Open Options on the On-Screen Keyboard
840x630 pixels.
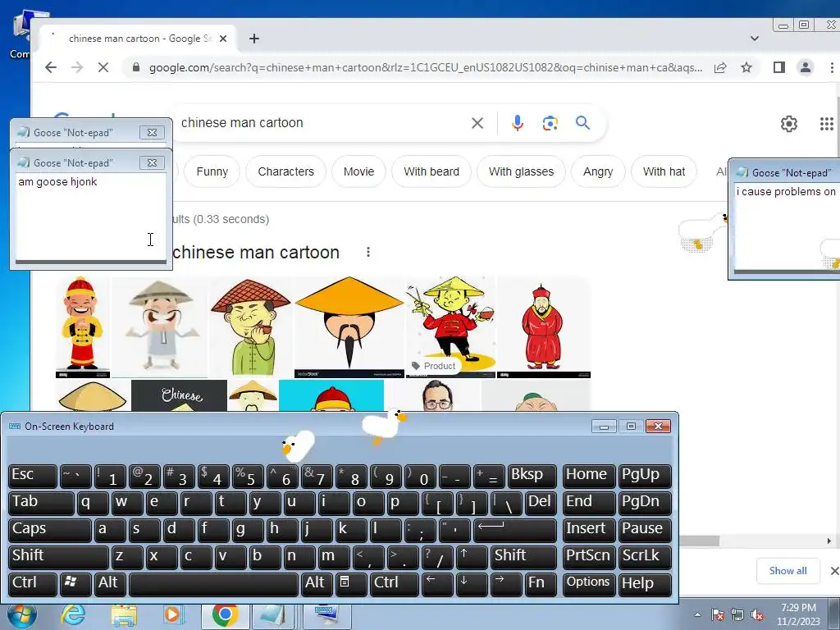tap(588, 584)
